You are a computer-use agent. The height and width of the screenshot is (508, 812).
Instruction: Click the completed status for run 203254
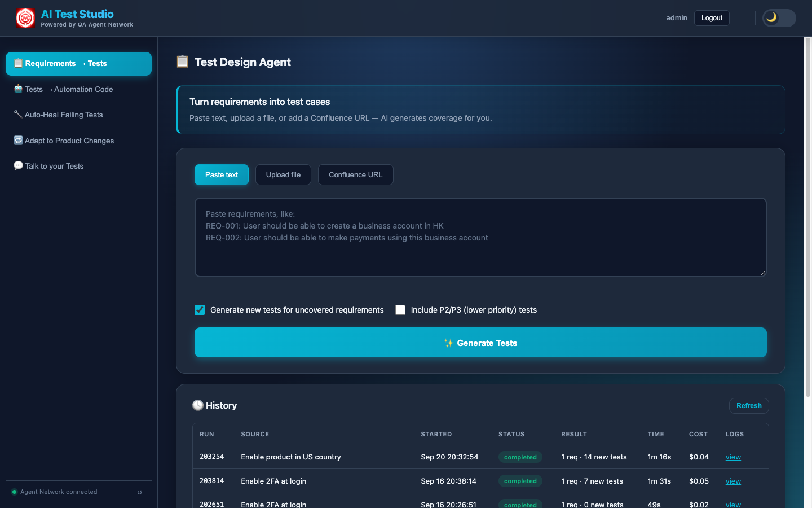click(520, 457)
